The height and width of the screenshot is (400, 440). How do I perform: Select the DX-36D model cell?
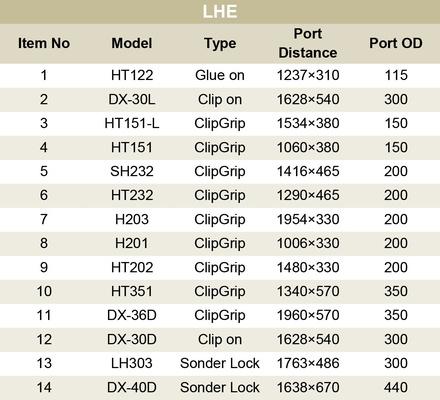click(132, 315)
